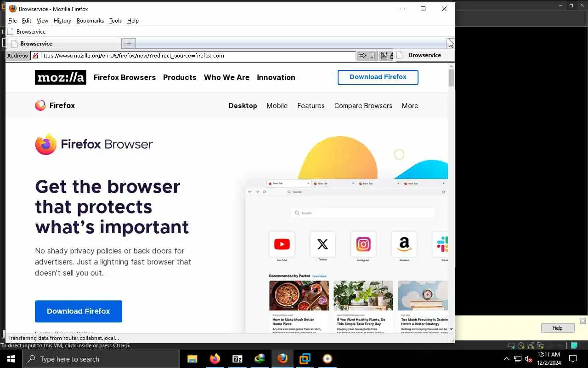Go to the Mobile link

pos(277,106)
